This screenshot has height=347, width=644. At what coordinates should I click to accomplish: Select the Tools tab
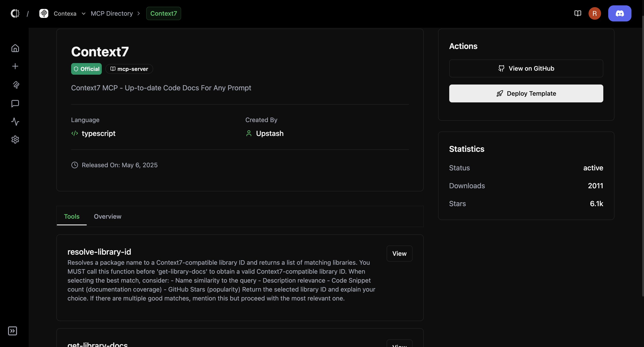[x=72, y=216]
